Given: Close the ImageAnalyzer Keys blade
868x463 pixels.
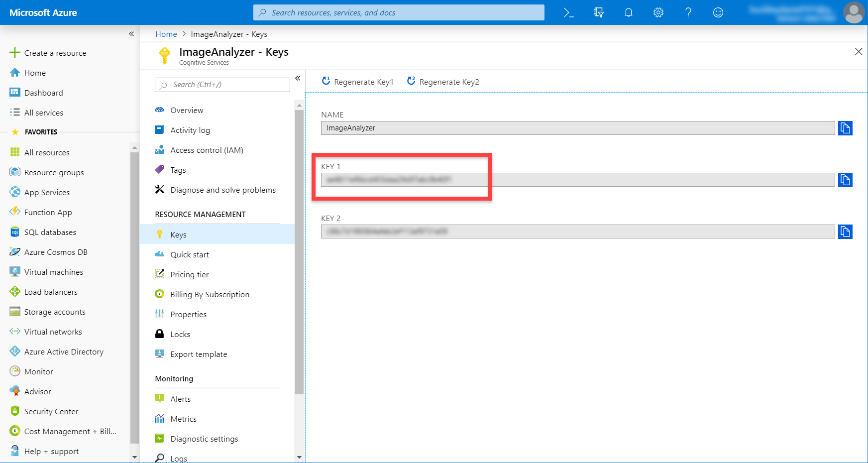Looking at the screenshot, I should 859,52.
